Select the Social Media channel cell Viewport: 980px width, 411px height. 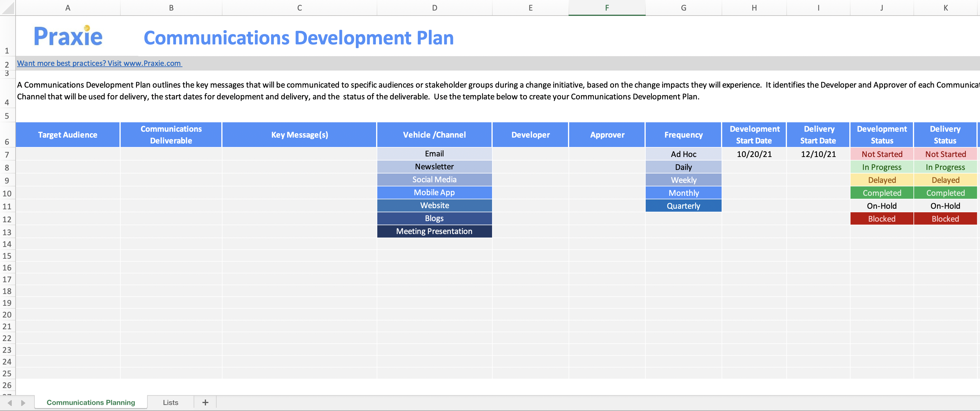click(434, 179)
